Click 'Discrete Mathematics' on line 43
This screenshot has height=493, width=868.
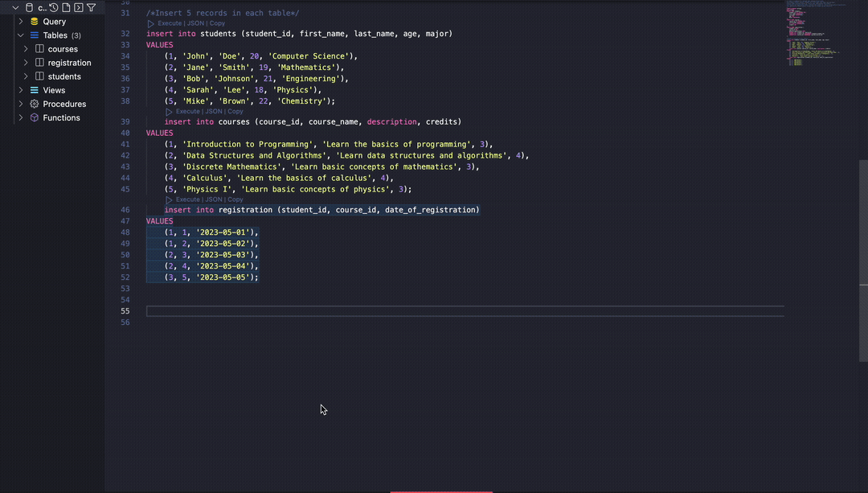click(231, 166)
